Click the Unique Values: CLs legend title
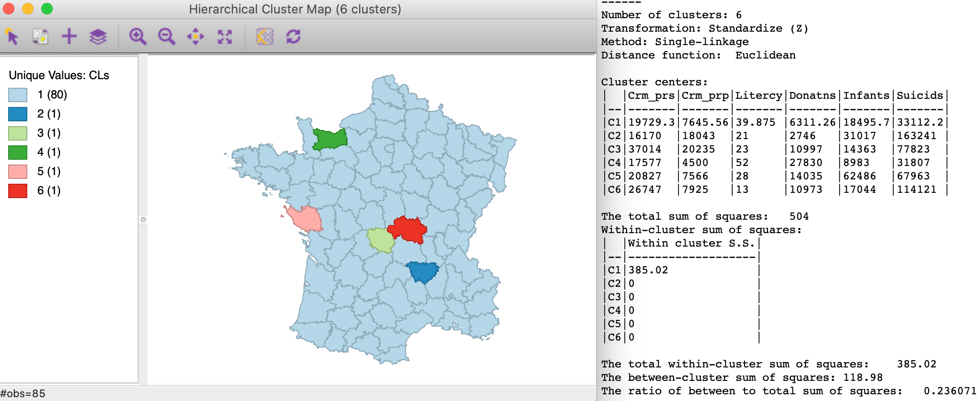Image resolution: width=980 pixels, height=401 pixels. 59,75
